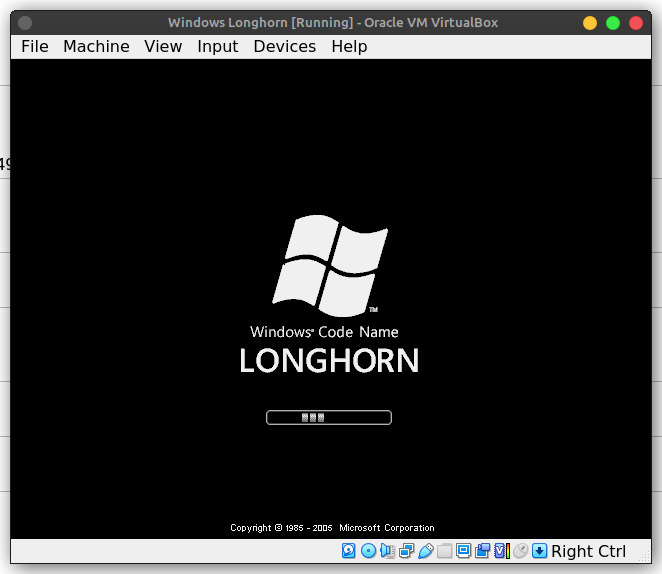Click the CPU virtualization status icon
The image size is (662, 574).
[x=502, y=551]
